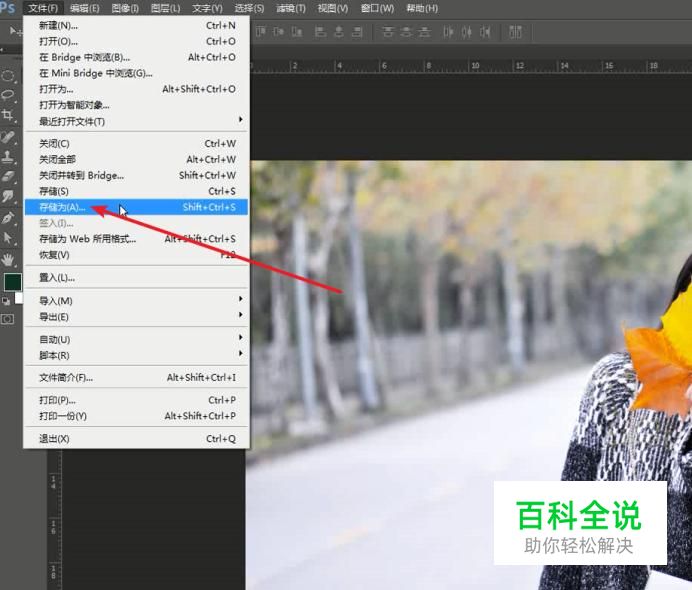Viewport: 692px width, 590px height.
Task: Toggle Quick Mask mode in toolbar
Action: tap(8, 319)
